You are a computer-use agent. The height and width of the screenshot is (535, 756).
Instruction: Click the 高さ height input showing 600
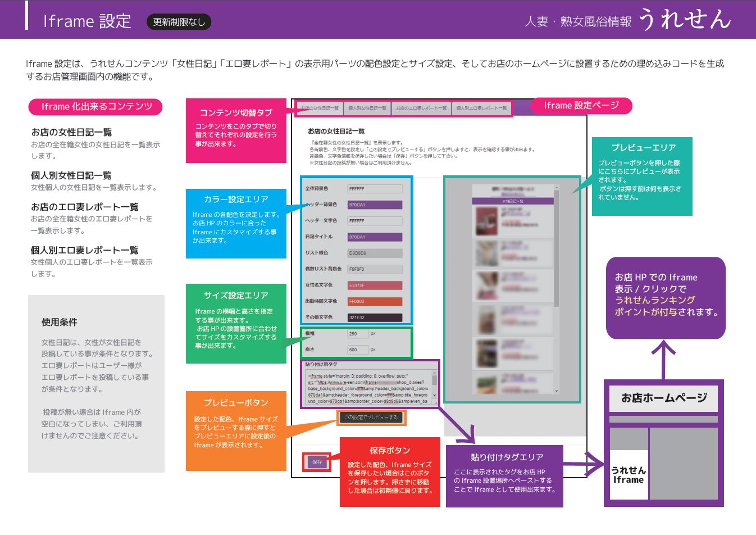point(358,350)
